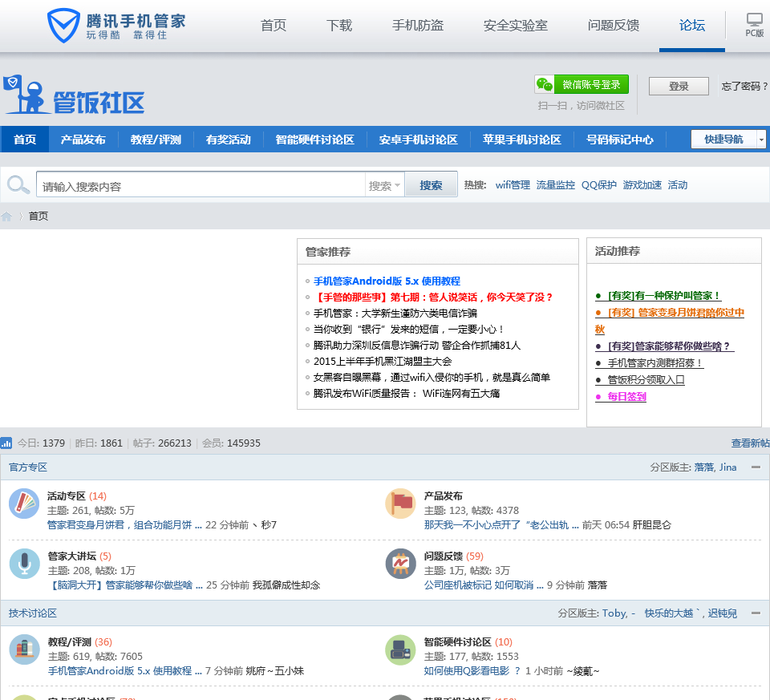770x700 pixels.
Task: Open moderator Jina profile link
Action: coord(727,467)
